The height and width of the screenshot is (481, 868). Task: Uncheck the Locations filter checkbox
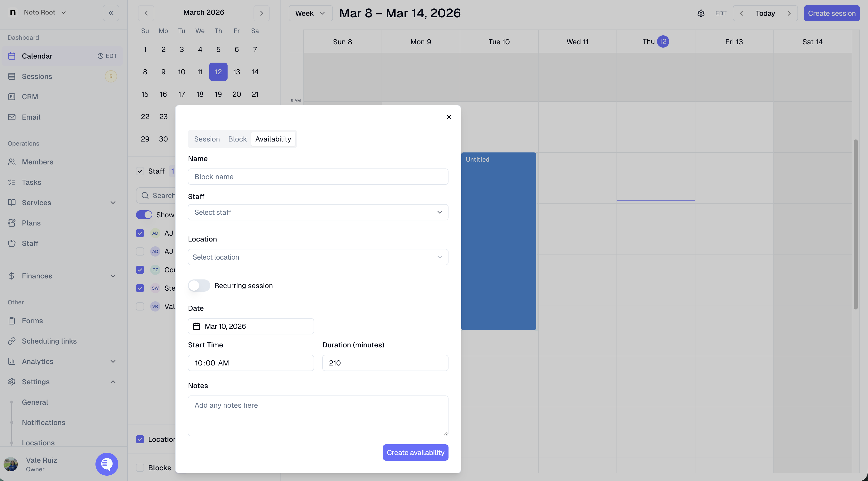pyautogui.click(x=140, y=439)
